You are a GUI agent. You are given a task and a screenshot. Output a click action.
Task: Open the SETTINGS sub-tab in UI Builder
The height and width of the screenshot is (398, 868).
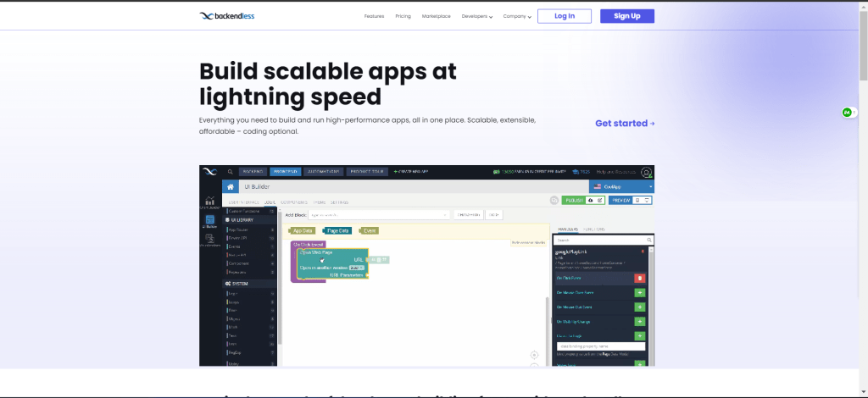(x=339, y=202)
